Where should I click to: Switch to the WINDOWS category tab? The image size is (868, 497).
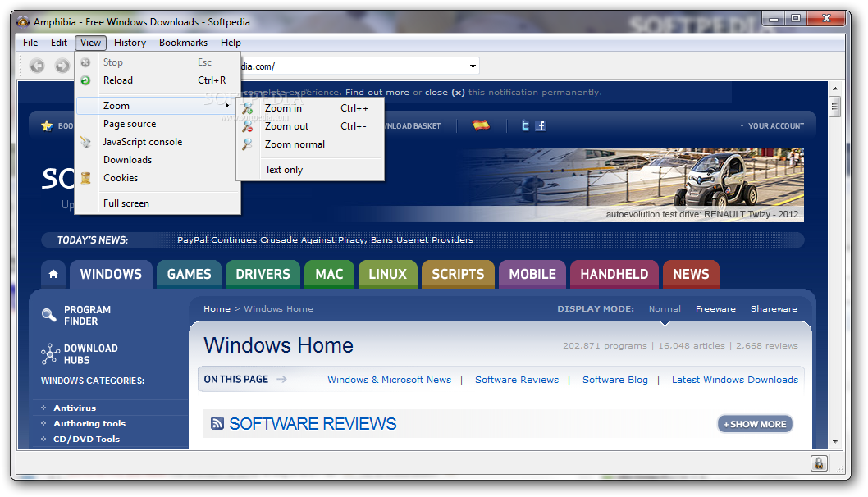pos(111,274)
